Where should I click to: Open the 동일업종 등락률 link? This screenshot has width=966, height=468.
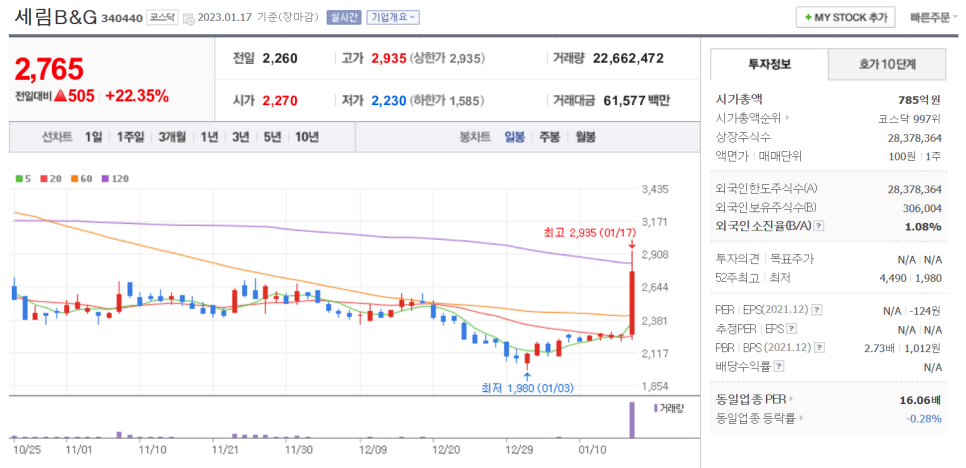coord(760,419)
